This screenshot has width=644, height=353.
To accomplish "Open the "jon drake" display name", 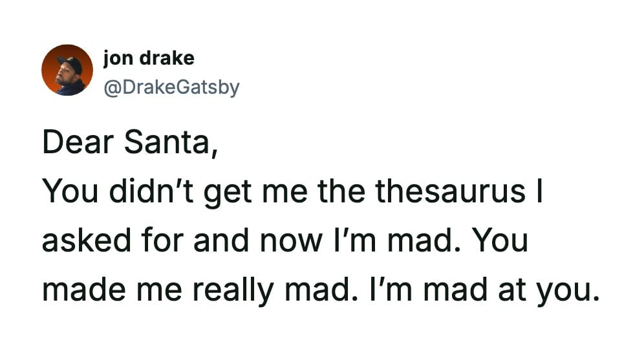I will [x=148, y=58].
